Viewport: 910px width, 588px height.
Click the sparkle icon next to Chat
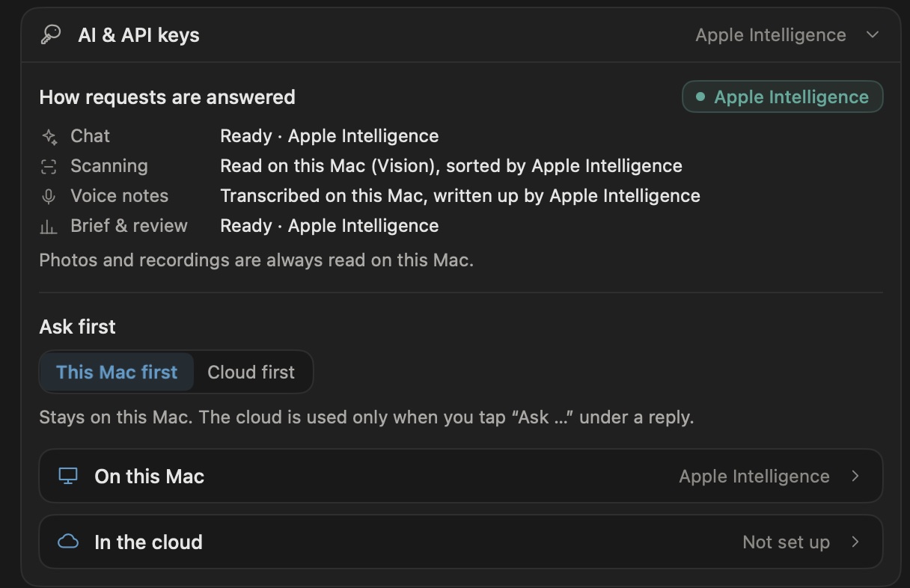pos(49,137)
